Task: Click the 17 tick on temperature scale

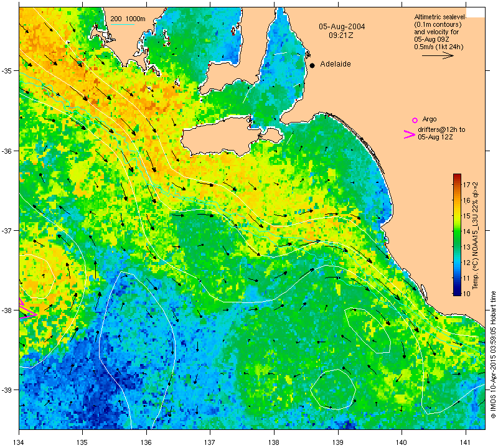Action: [x=466, y=185]
